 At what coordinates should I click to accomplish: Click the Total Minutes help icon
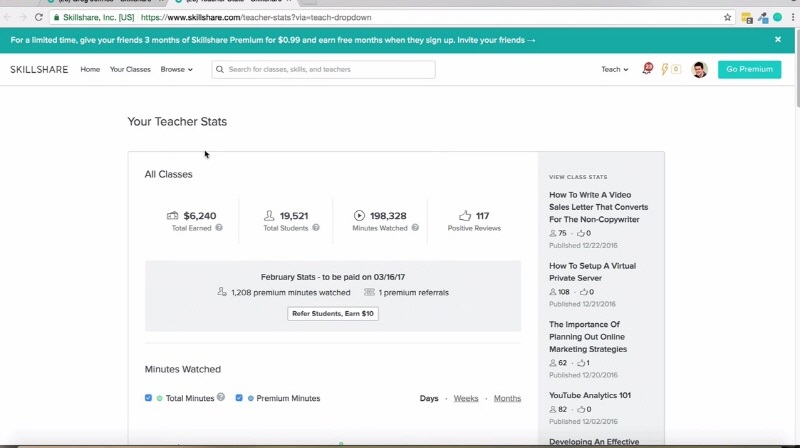(x=221, y=397)
